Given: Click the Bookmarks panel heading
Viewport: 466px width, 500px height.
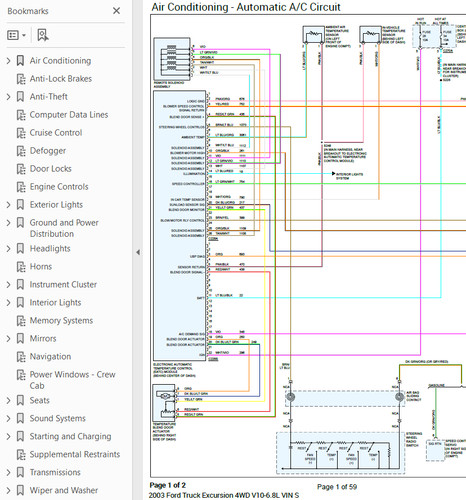Looking at the screenshot, I should (28, 11).
